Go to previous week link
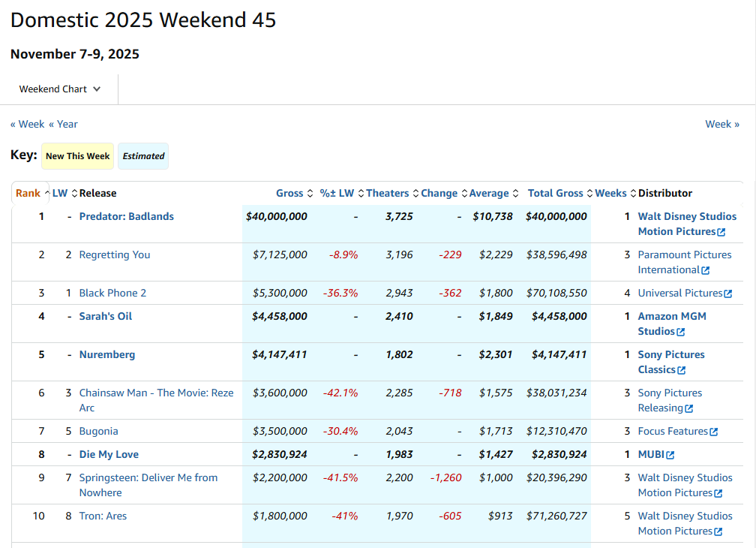This screenshot has height=548, width=756. tap(27, 124)
